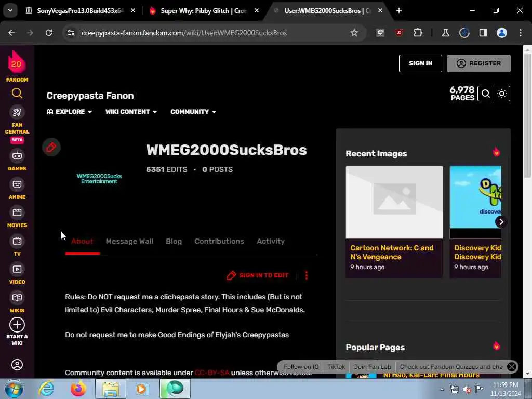The height and width of the screenshot is (399, 532).
Task: Open the Blog tab
Action: 174,241
